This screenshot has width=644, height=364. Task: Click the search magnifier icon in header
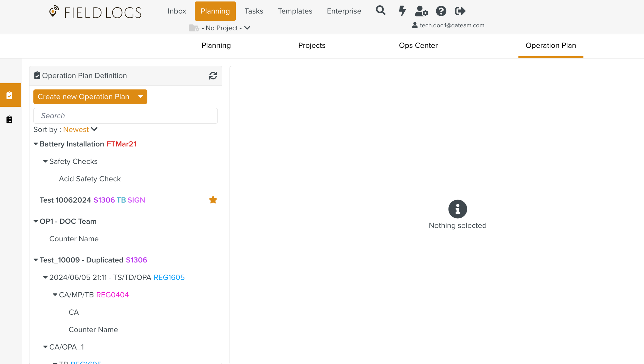(380, 11)
